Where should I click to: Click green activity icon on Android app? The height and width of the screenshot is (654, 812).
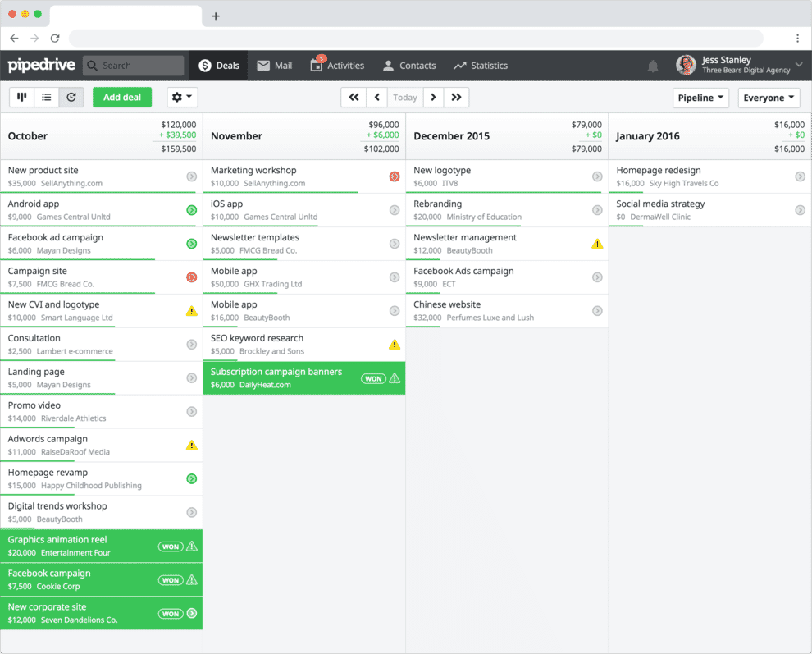[x=192, y=210]
